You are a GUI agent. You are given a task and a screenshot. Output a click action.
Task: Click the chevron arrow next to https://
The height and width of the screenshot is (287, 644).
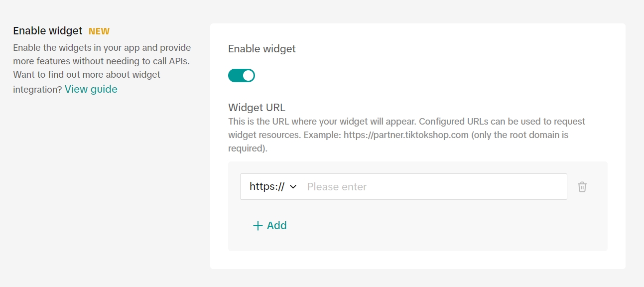pyautogui.click(x=293, y=187)
